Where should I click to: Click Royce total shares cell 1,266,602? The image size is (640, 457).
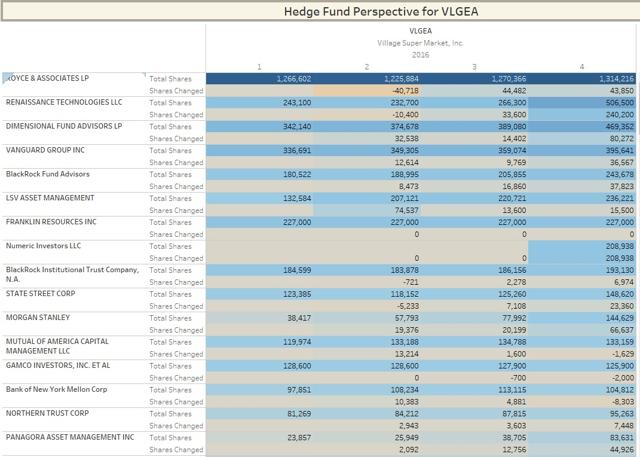259,79
